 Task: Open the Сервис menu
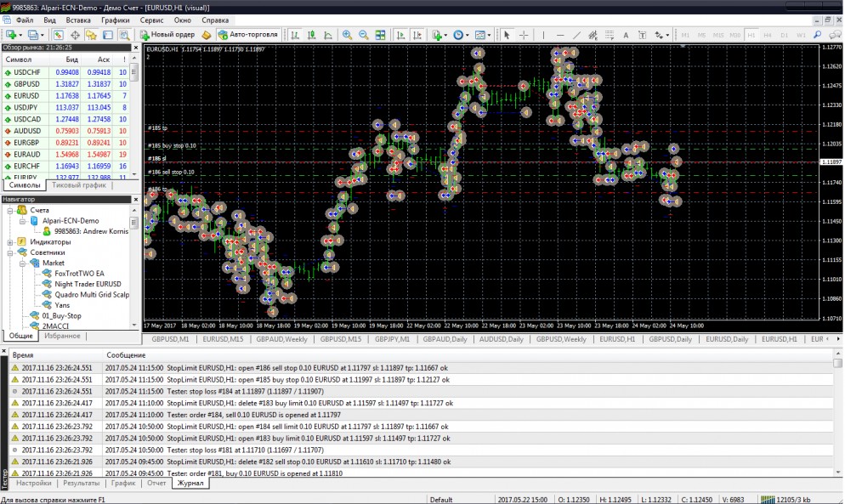pos(151,19)
